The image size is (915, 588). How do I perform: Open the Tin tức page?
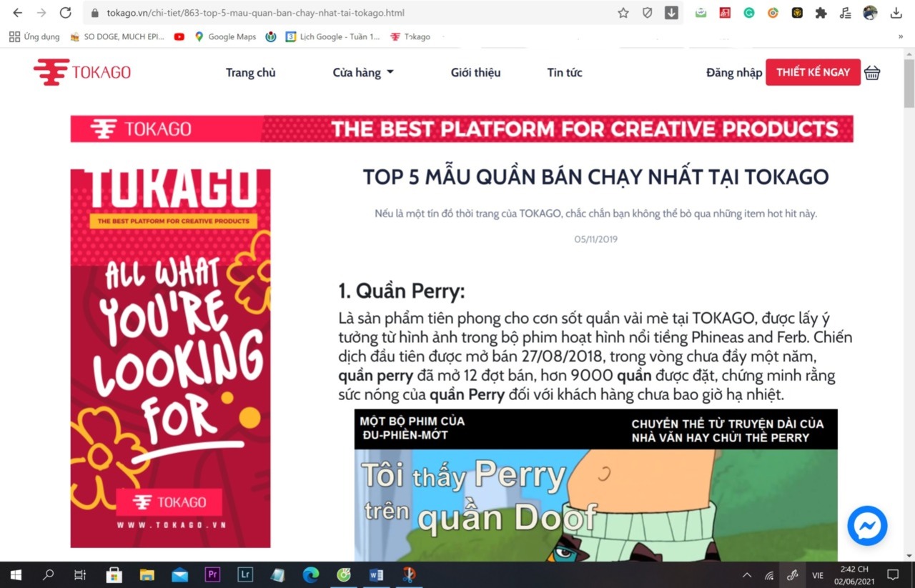pyautogui.click(x=565, y=72)
